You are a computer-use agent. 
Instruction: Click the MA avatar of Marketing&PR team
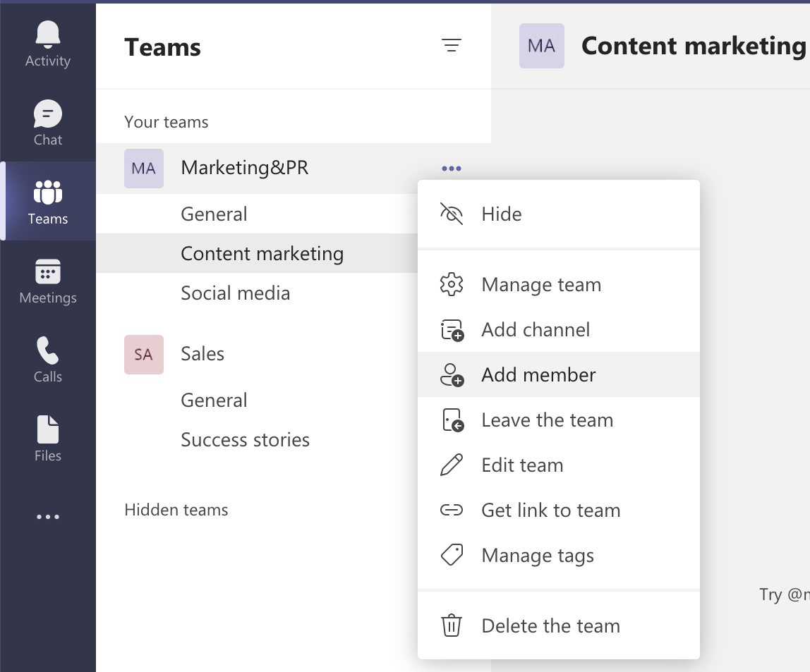coord(144,169)
